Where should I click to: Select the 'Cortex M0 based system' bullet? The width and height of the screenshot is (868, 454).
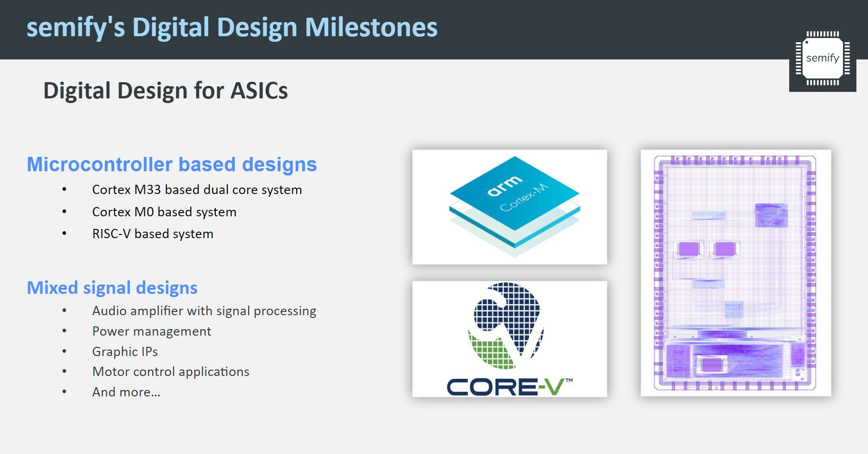pyautogui.click(x=164, y=212)
